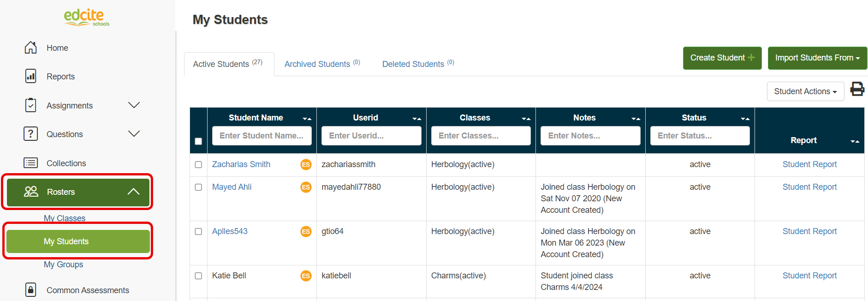Click the Create Student button
The image size is (868, 301).
722,58
